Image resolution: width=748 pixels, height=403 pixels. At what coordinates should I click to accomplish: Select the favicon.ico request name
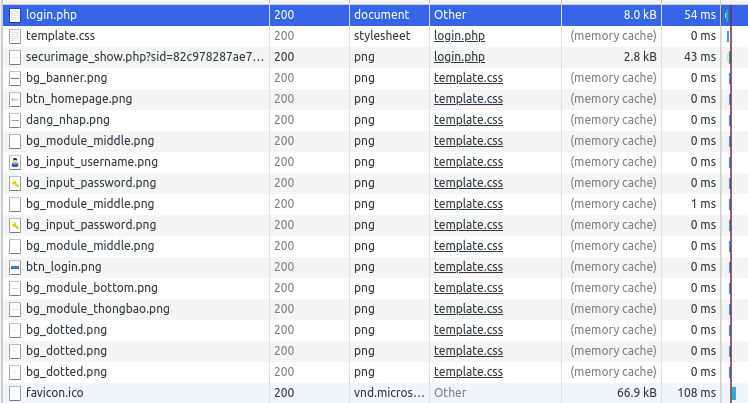[55, 393]
